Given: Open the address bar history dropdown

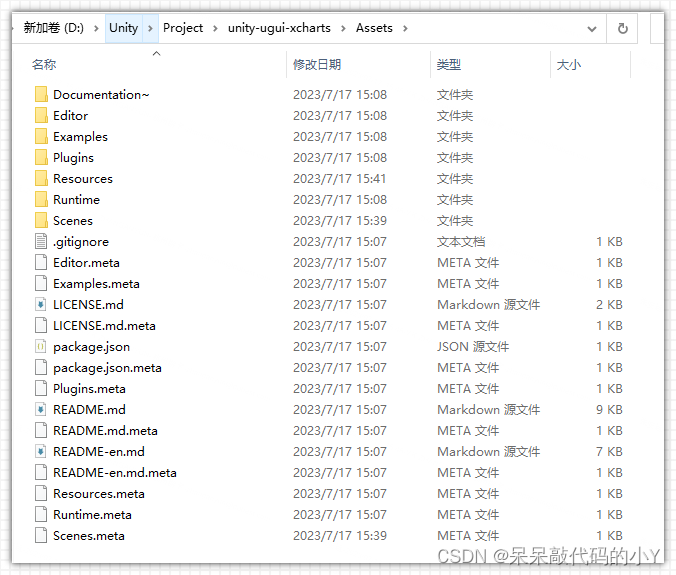Looking at the screenshot, I should click(592, 28).
